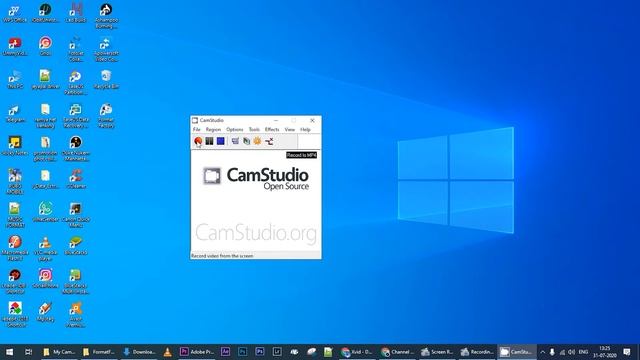Open the View menu in CamStudio
The height and width of the screenshot is (360, 640).
289,129
